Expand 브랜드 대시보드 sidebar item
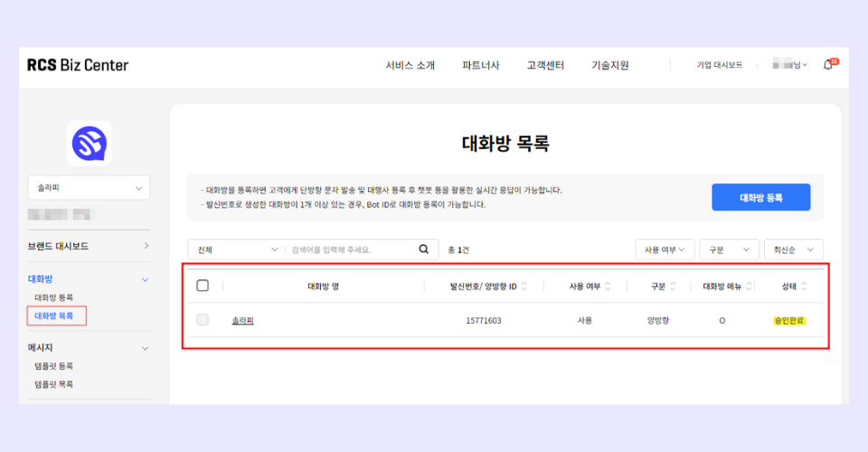The image size is (868, 452). 89,246
